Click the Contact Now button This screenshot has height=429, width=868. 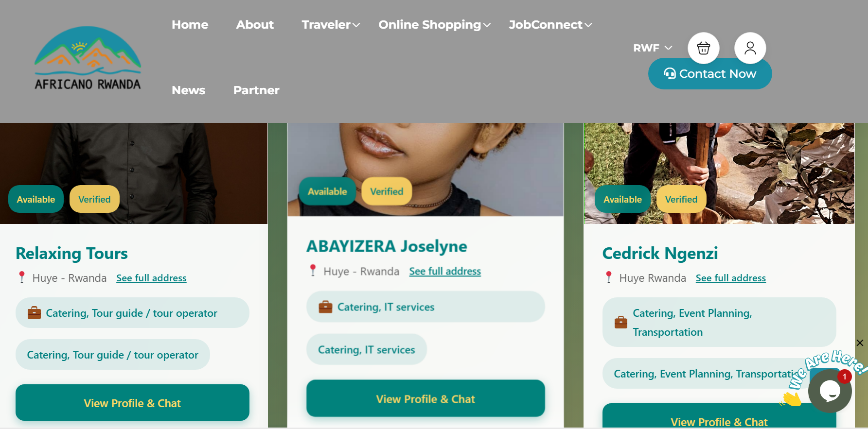(x=710, y=74)
